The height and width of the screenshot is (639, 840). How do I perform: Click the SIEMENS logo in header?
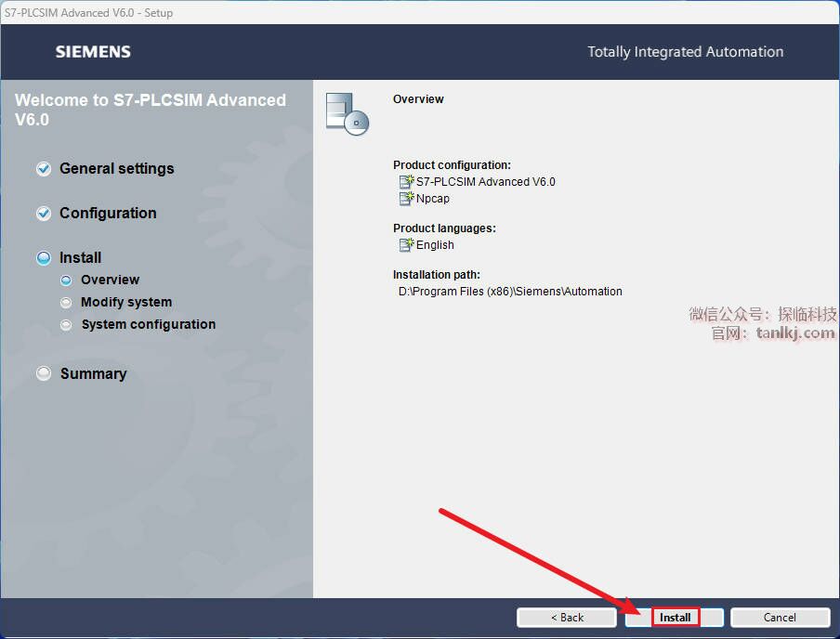(x=93, y=52)
